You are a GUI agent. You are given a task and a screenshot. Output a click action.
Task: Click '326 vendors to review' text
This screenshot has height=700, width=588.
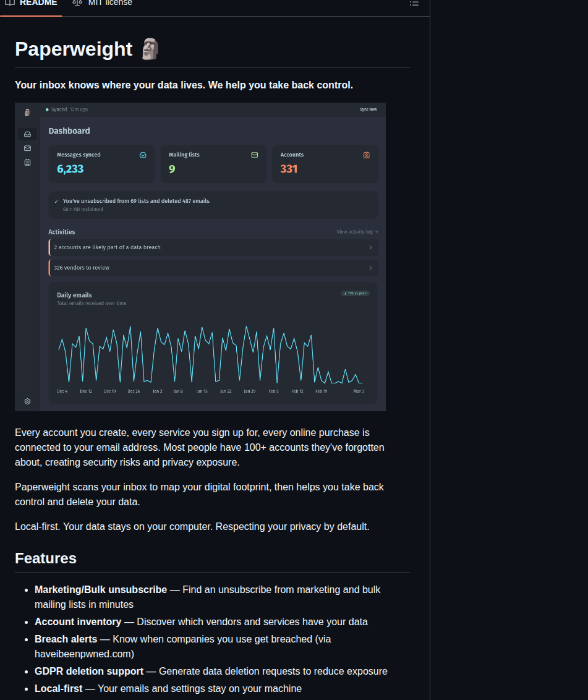(82, 268)
